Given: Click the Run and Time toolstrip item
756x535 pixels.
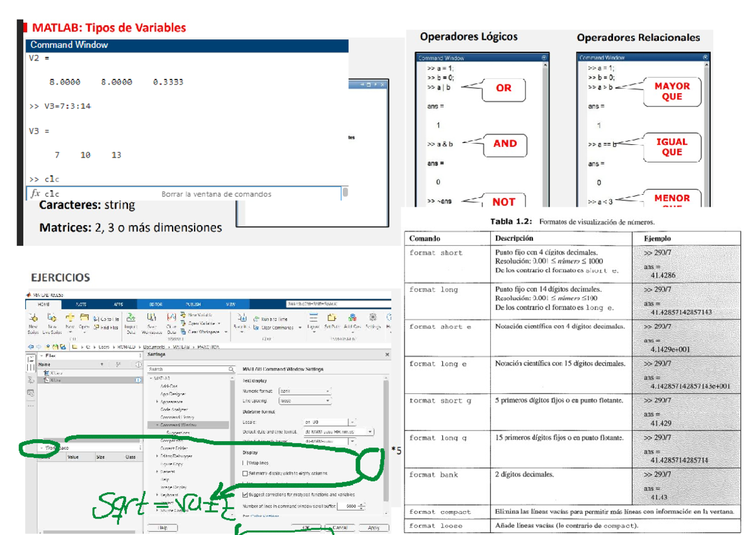Looking at the screenshot, I should [271, 319].
